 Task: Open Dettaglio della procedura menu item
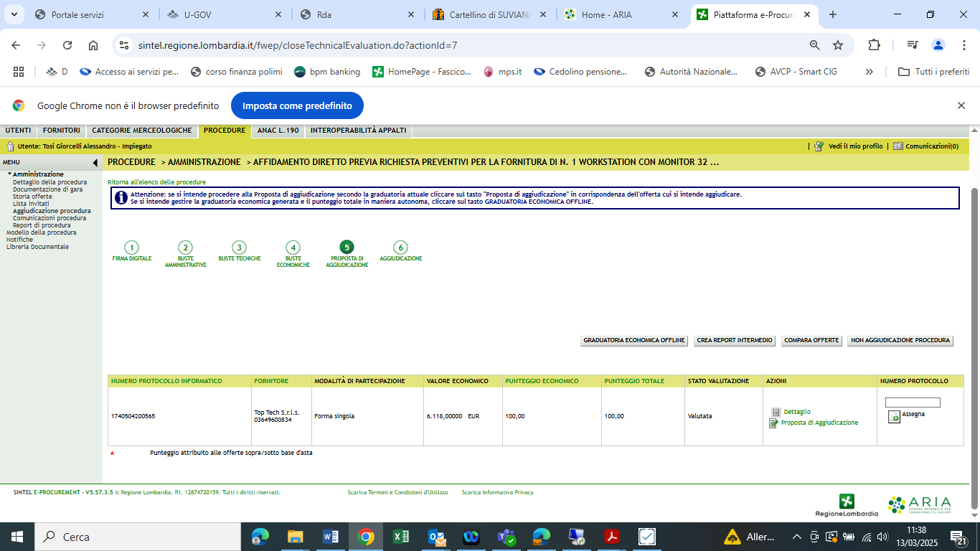(x=50, y=182)
